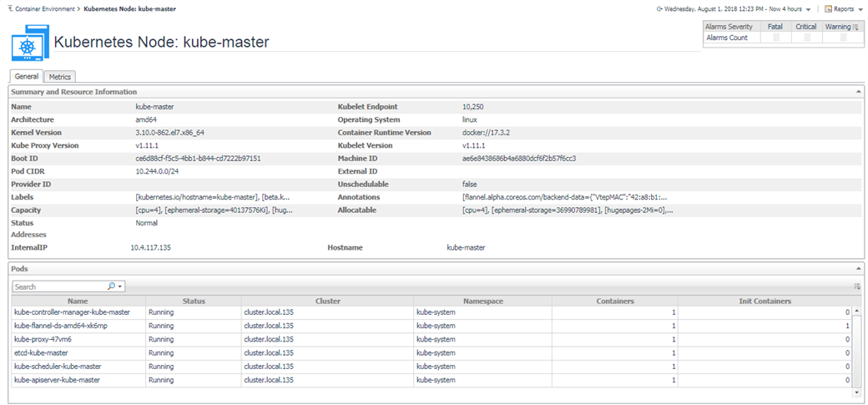Switch to the Metrics tab
The width and height of the screenshot is (868, 405).
click(x=60, y=77)
